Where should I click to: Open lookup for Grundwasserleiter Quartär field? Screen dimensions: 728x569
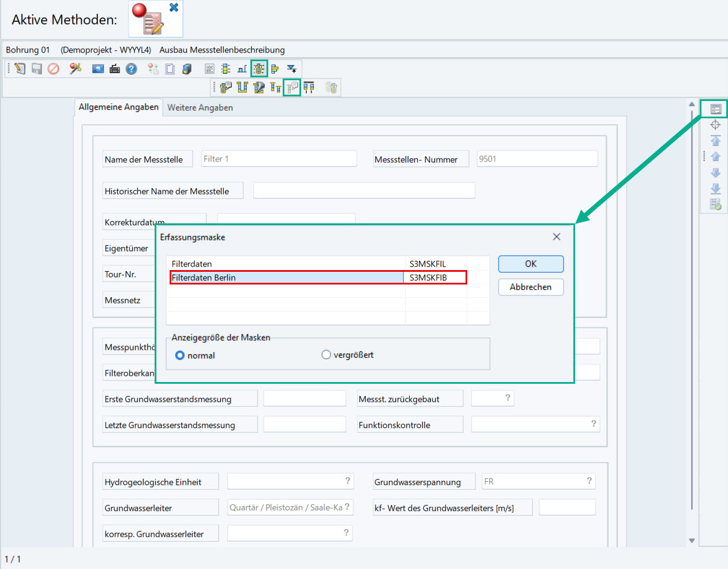347,507
